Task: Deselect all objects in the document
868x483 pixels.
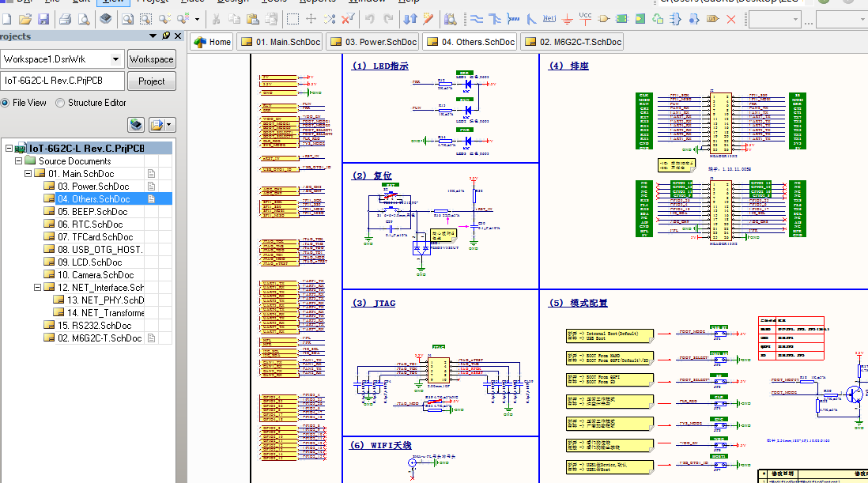Action: pyautogui.click(x=330, y=19)
